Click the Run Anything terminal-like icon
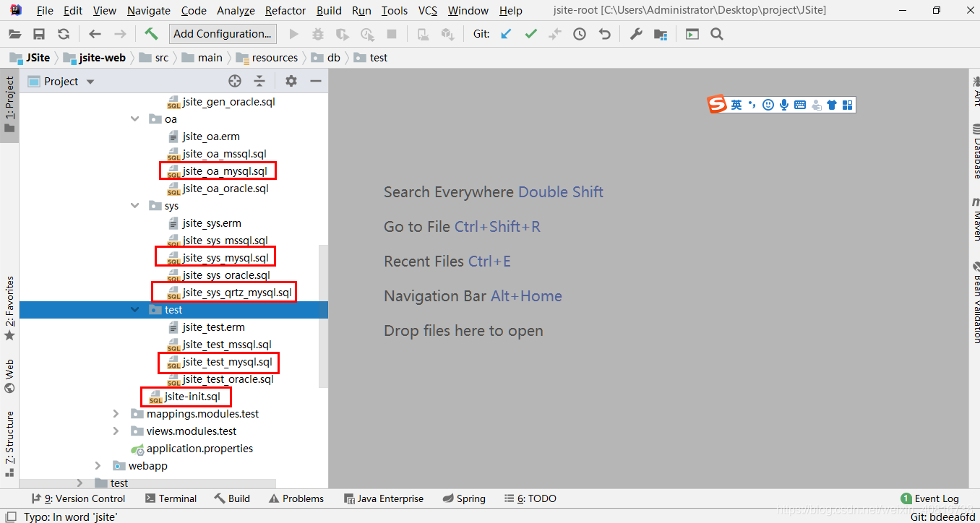The image size is (980, 523). (x=692, y=34)
